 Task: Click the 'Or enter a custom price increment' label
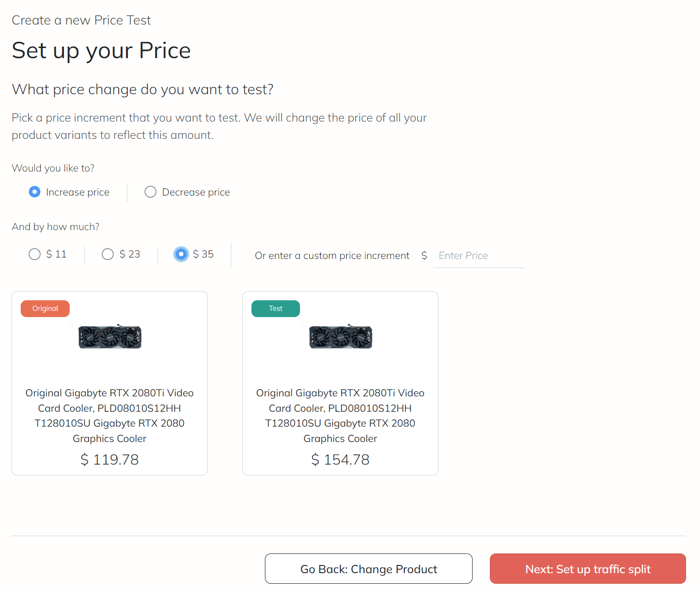pos(332,256)
